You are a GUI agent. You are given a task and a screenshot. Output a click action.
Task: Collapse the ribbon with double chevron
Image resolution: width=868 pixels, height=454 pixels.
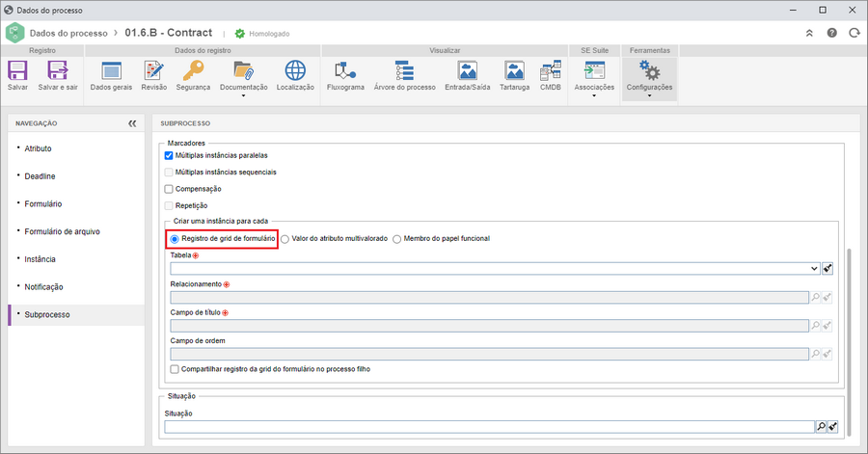pos(809,33)
